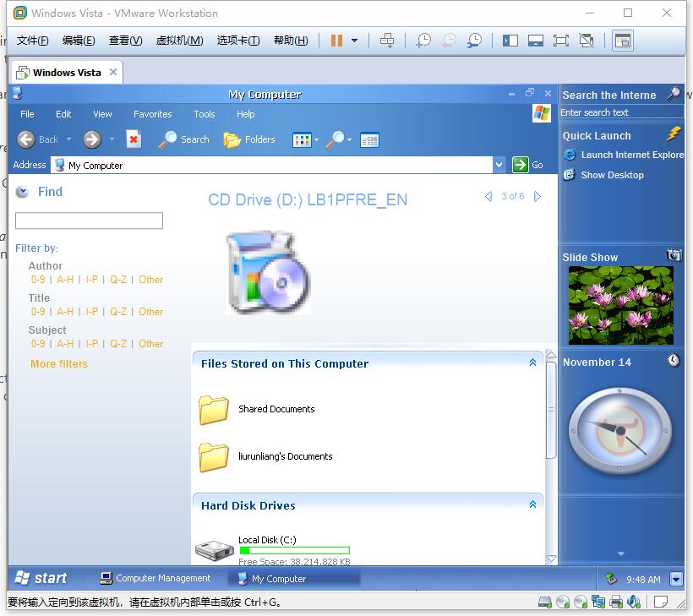
Task: Click the Folders toolbar button
Action: point(248,139)
